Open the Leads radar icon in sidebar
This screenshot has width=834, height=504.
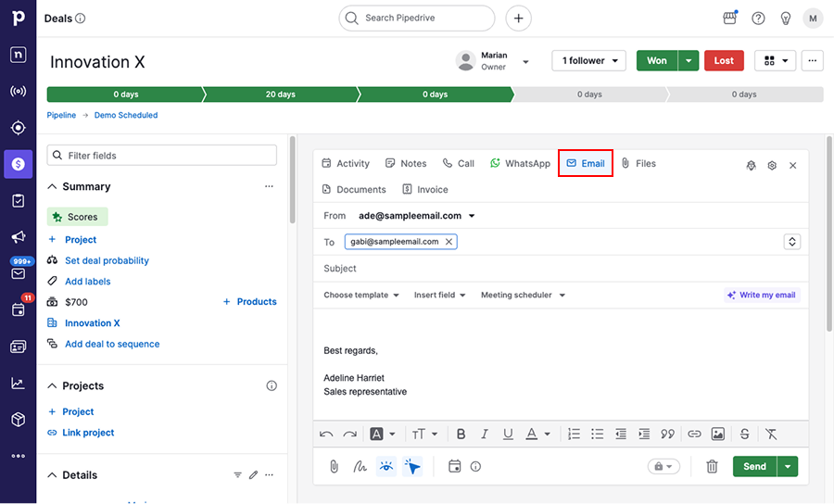click(x=19, y=92)
